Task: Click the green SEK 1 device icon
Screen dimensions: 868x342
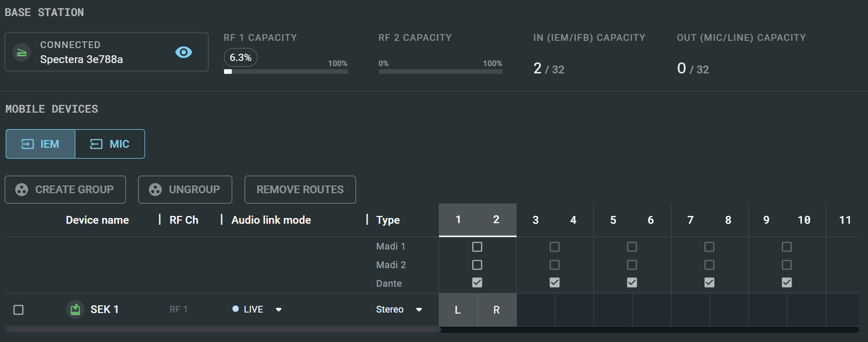Action: [75, 309]
